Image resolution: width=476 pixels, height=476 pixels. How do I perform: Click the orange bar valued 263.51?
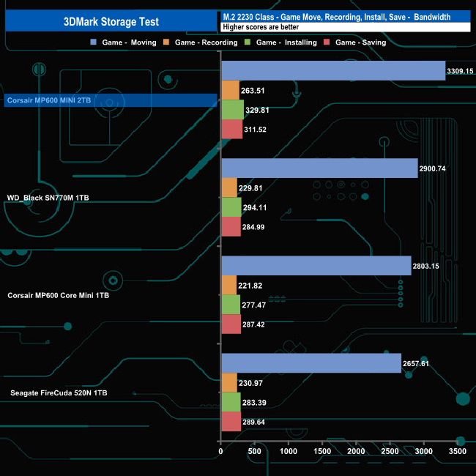(231, 90)
